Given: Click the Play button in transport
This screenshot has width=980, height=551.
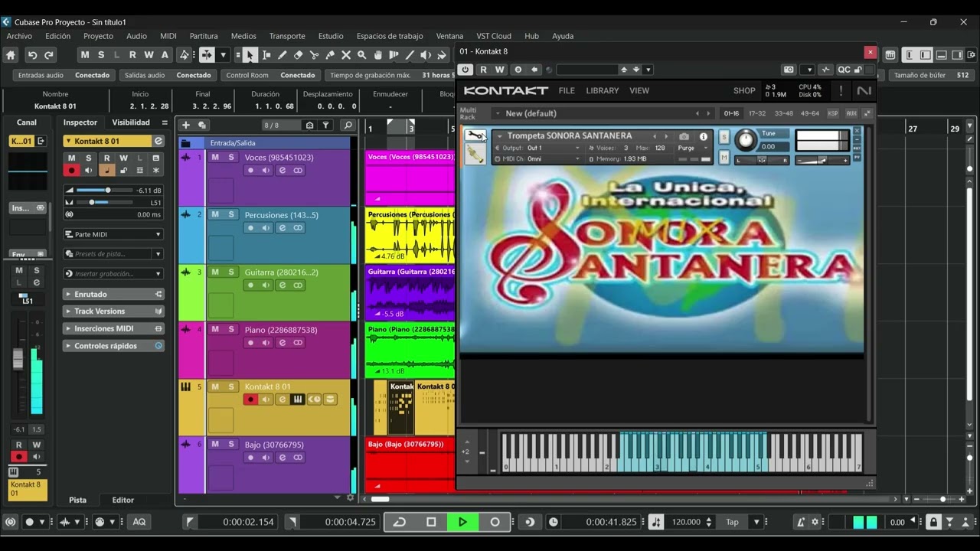Looking at the screenshot, I should coord(462,522).
